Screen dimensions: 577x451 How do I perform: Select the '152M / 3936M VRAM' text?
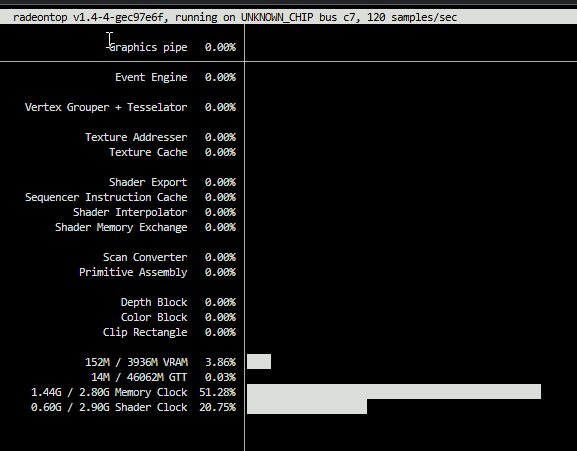(136, 362)
